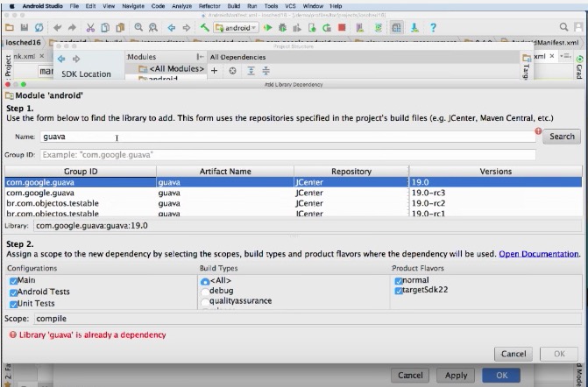Screen dimensions: 588x387
Task: Click the Sync Project with Gradle icon
Action: pos(379,28)
